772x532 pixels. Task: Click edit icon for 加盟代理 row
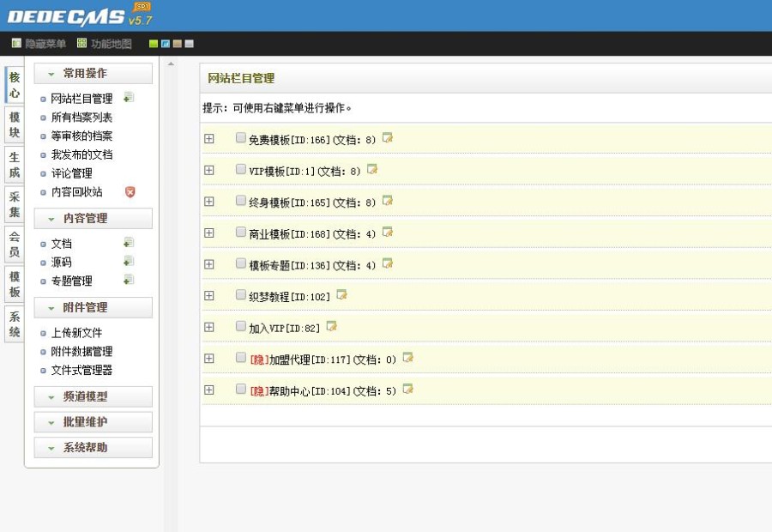click(408, 358)
